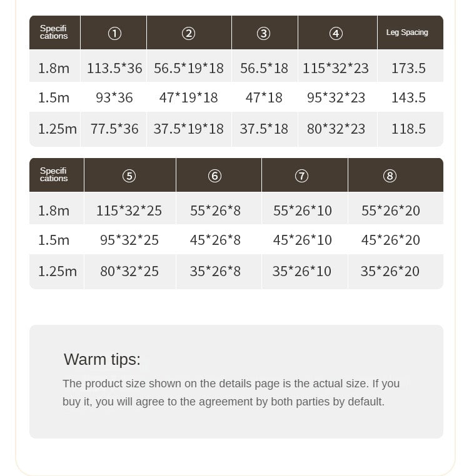Click the 173.5 leg spacing value

click(x=408, y=68)
